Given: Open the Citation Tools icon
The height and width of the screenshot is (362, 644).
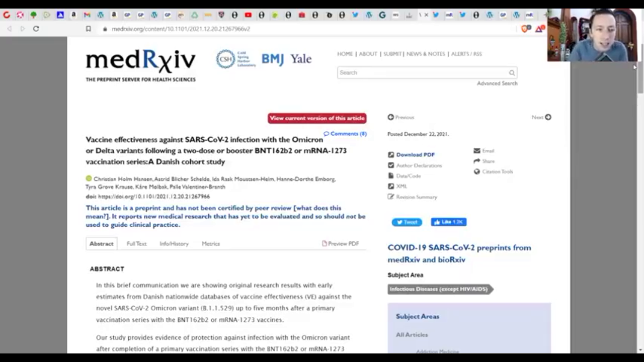Looking at the screenshot, I should [x=476, y=172].
